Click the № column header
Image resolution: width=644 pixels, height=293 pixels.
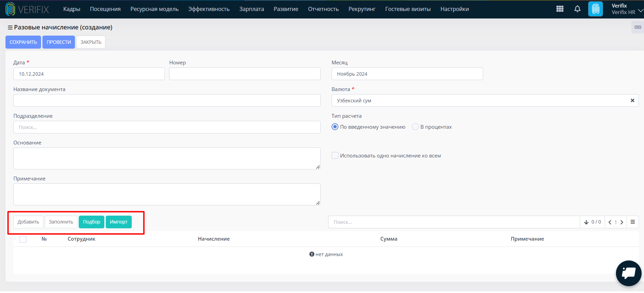pos(44,239)
